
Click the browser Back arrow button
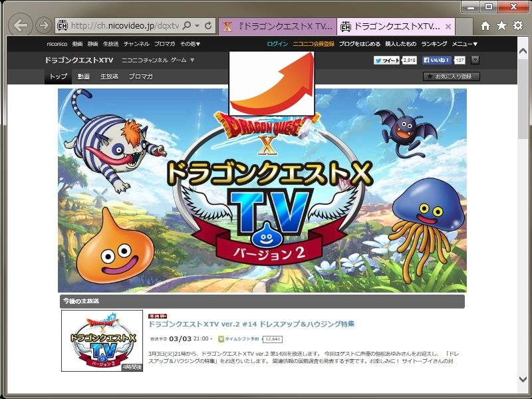pos(21,25)
